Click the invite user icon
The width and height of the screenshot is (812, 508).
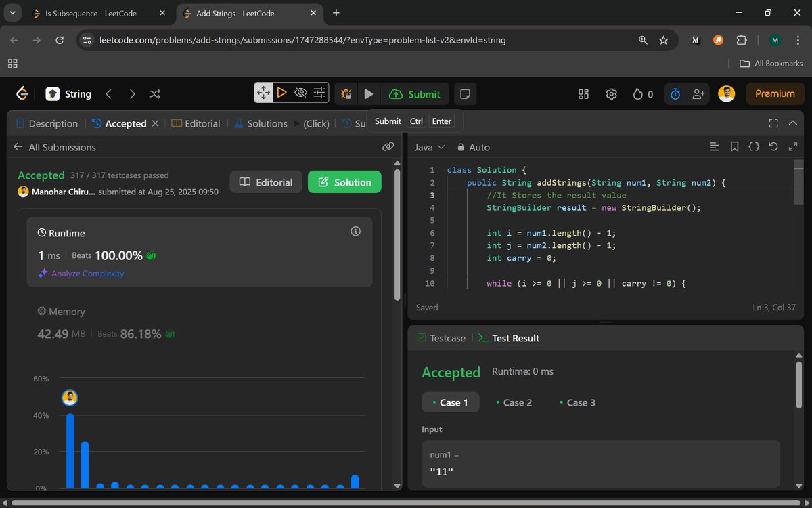tap(698, 94)
